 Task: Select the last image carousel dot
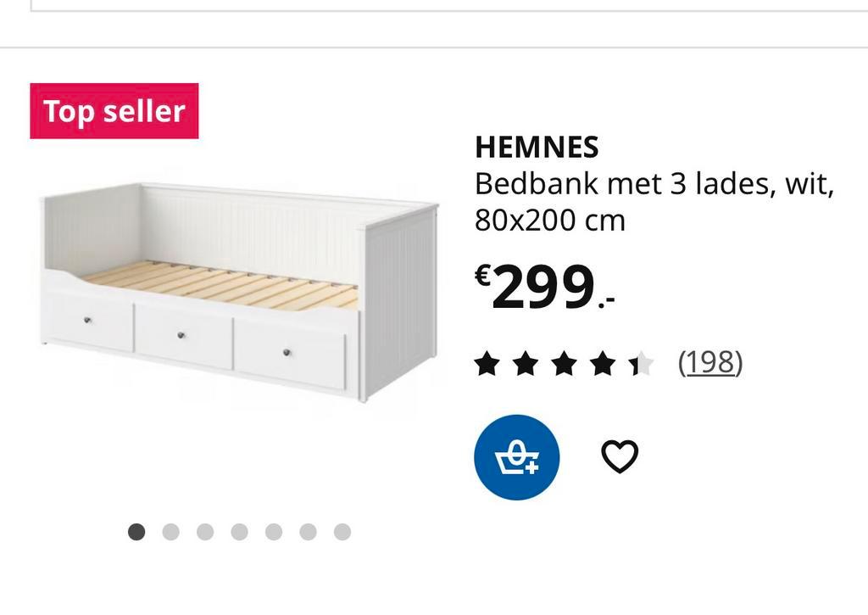(342, 532)
